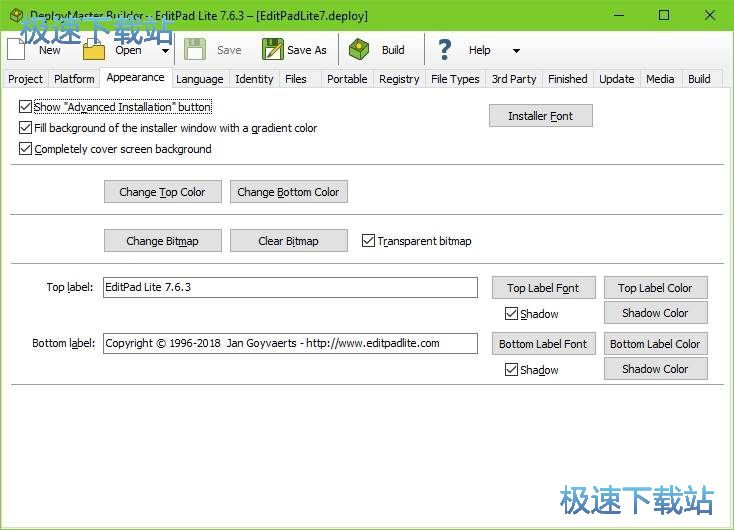Click the green Build box icon
Image resolution: width=734 pixels, height=530 pixels.
pyautogui.click(x=359, y=49)
